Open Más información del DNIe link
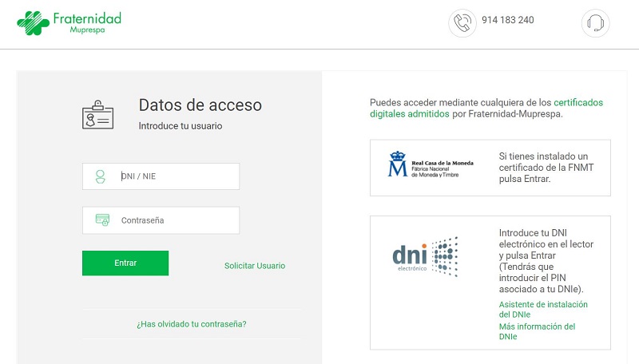Viewport: 639px width, 364px height. pos(537,331)
